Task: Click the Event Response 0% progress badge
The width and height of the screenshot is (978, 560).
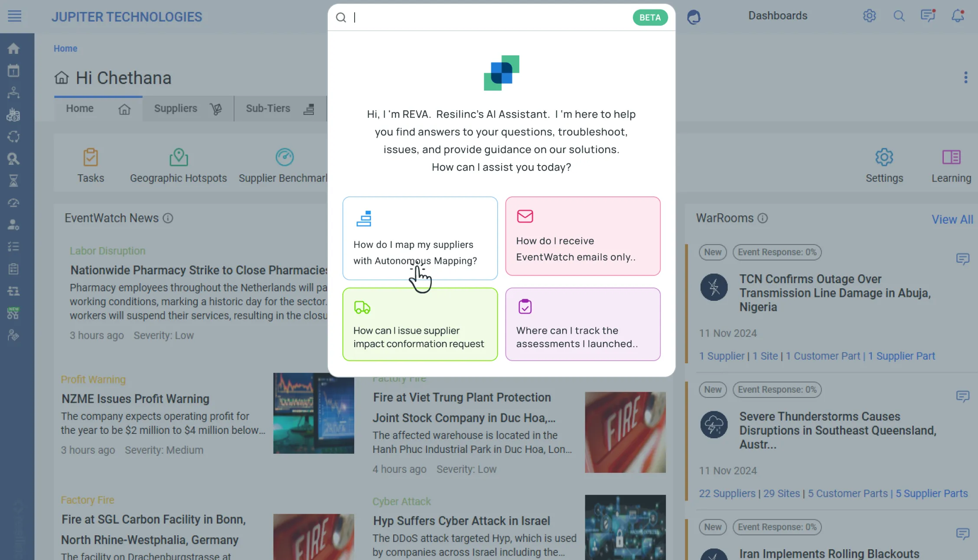Action: click(x=777, y=252)
